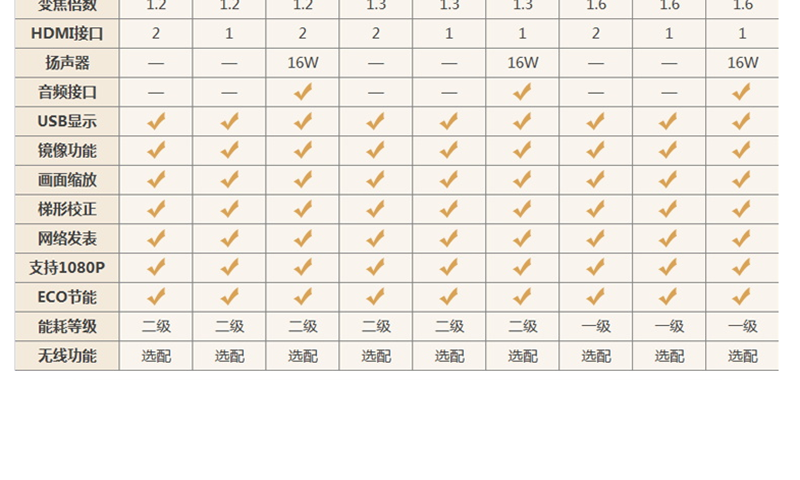
Task: Click the 镜像功能 checkmark in the fifth column
Action: 449,150
